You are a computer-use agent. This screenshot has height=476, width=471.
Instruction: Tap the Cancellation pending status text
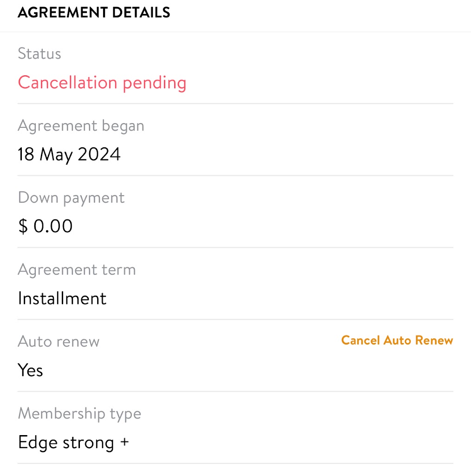[x=102, y=83]
